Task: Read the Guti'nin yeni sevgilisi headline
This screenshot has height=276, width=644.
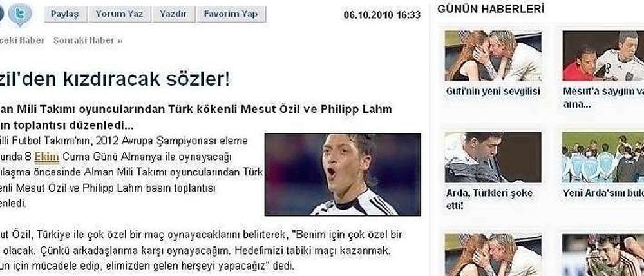Action: (x=493, y=92)
